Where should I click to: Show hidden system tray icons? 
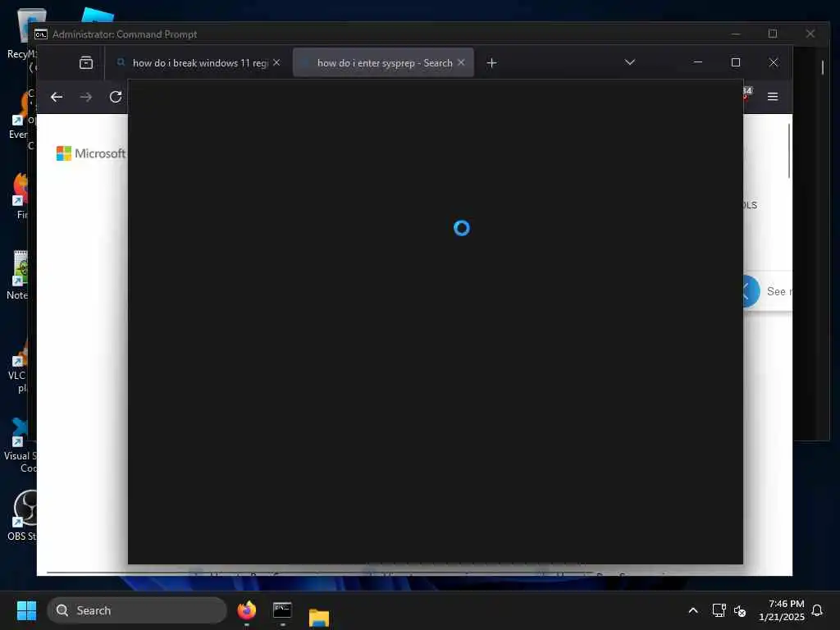pos(692,610)
